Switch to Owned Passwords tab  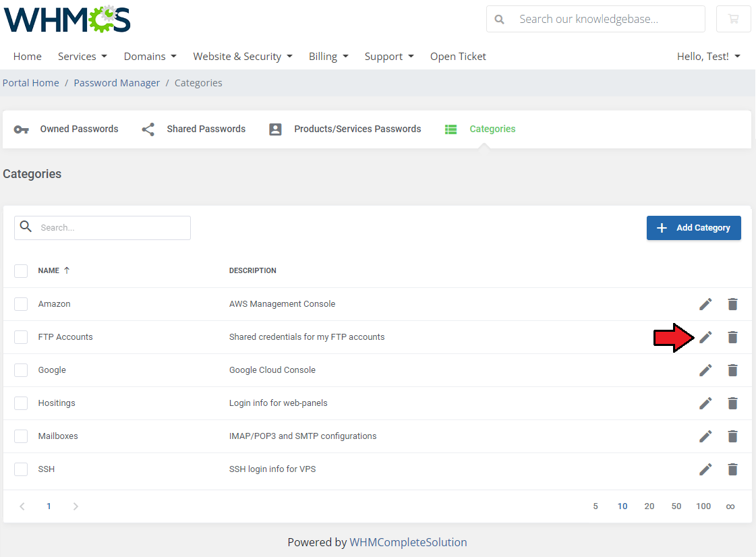(x=66, y=129)
